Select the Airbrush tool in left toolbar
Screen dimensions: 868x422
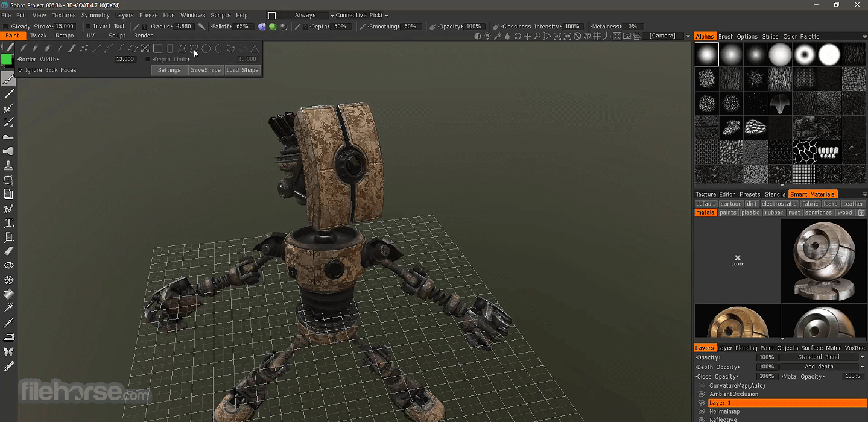tap(9, 109)
